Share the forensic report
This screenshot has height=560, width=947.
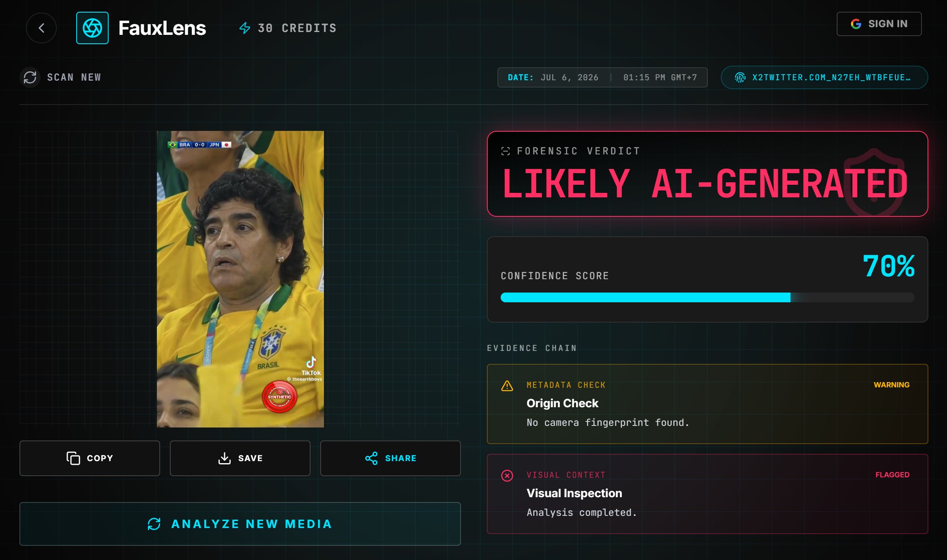click(x=390, y=458)
